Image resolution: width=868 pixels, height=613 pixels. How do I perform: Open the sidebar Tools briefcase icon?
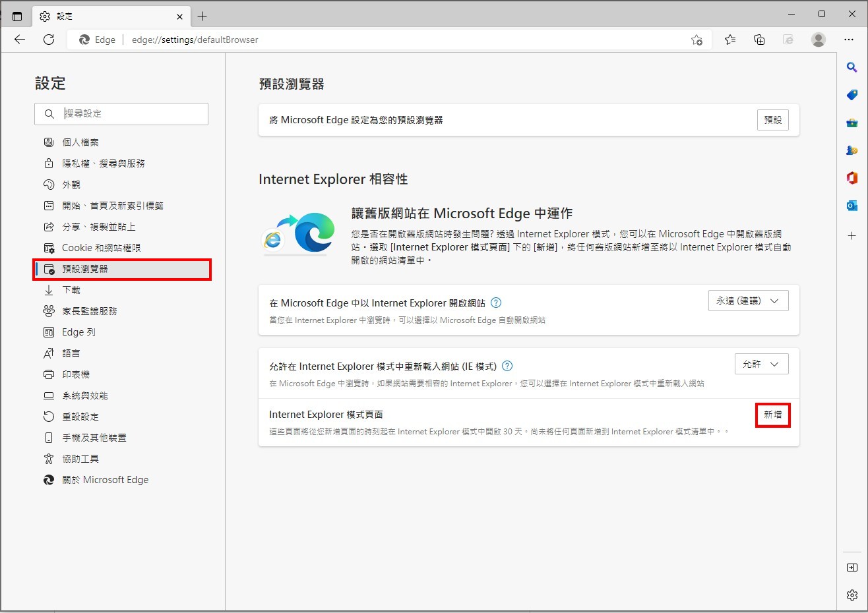852,123
